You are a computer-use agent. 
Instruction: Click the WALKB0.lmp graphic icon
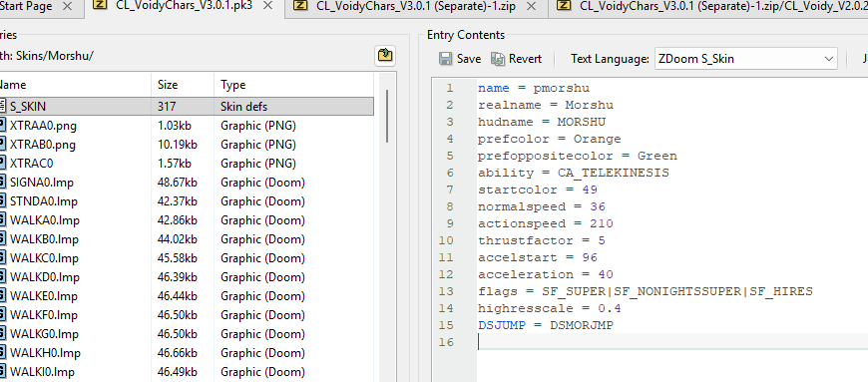point(2,238)
